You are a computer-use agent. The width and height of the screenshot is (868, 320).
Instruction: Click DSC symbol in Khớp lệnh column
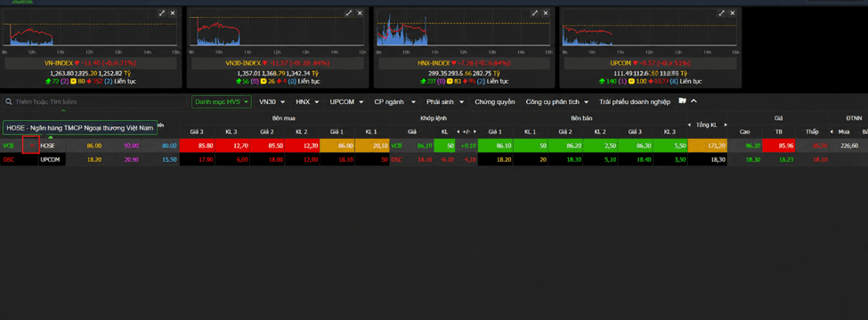[x=397, y=159]
